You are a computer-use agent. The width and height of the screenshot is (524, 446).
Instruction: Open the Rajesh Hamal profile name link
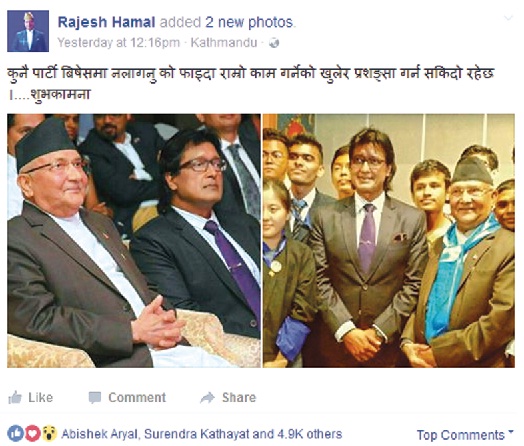[x=106, y=22]
